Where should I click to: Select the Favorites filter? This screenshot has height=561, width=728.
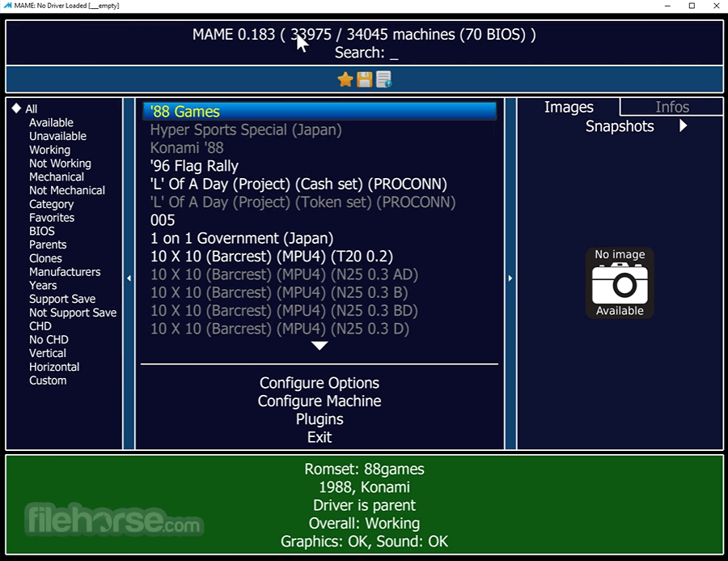51,217
